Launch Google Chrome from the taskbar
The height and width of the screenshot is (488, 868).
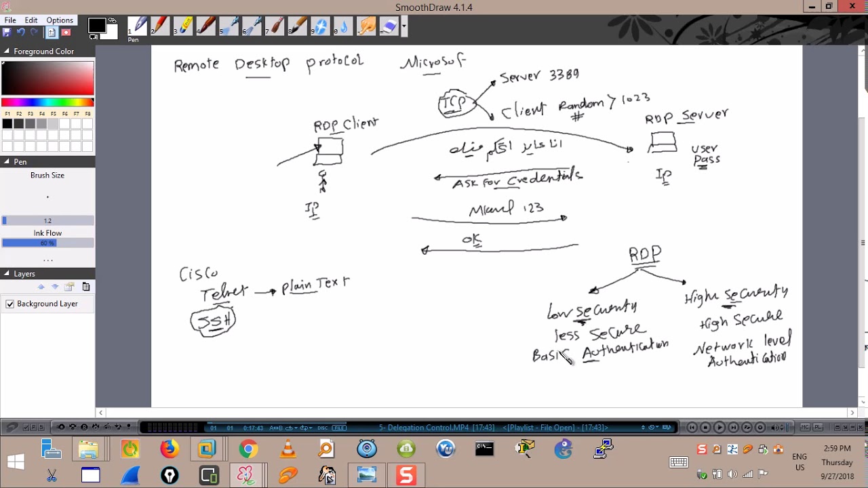[x=248, y=449]
